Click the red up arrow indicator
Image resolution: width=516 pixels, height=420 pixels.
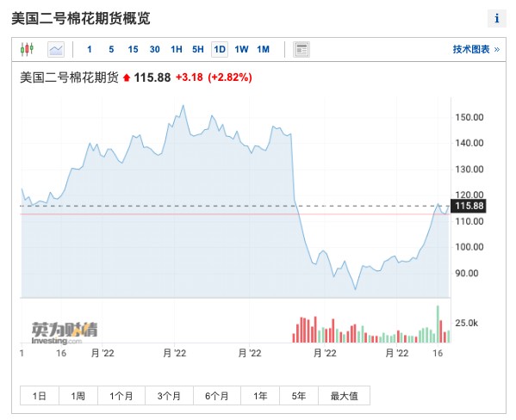[x=127, y=78]
